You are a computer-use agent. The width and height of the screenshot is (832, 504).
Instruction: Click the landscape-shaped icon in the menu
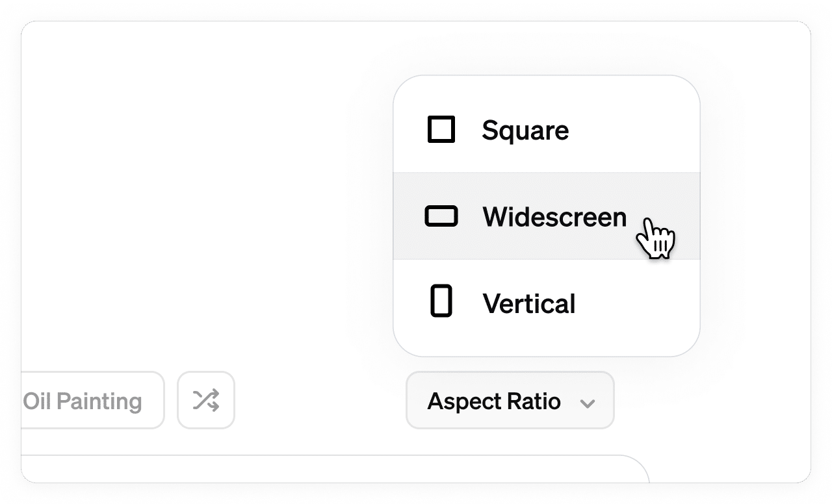tap(441, 216)
